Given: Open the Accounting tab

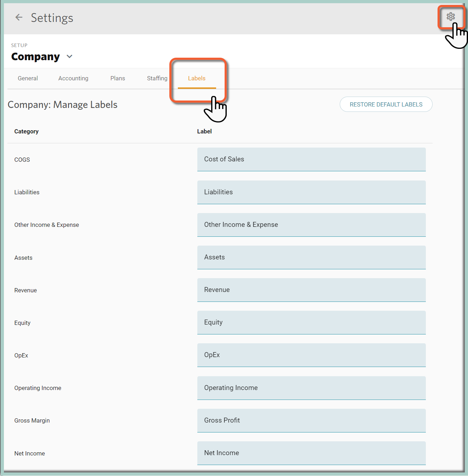Looking at the screenshot, I should point(73,78).
